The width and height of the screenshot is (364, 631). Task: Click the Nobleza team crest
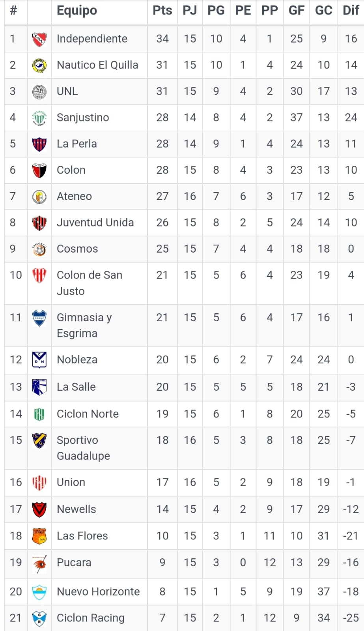click(x=39, y=360)
